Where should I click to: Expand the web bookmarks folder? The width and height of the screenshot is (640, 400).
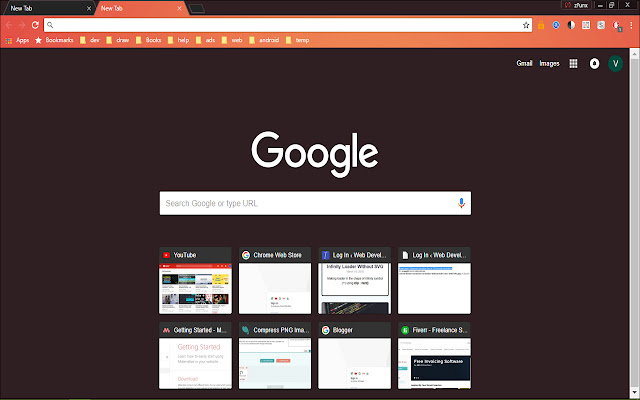tap(232, 40)
